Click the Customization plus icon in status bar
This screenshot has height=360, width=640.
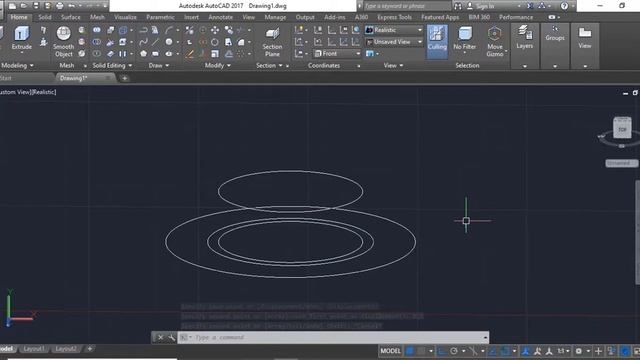(598, 351)
